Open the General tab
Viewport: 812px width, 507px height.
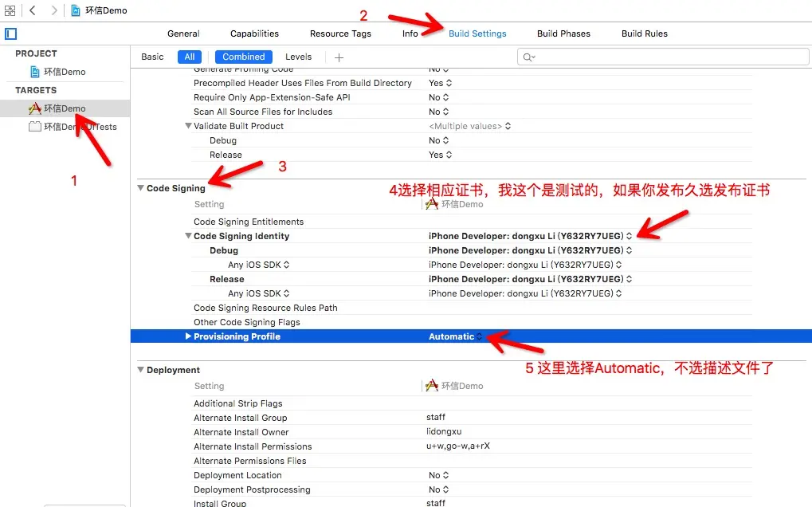click(183, 33)
